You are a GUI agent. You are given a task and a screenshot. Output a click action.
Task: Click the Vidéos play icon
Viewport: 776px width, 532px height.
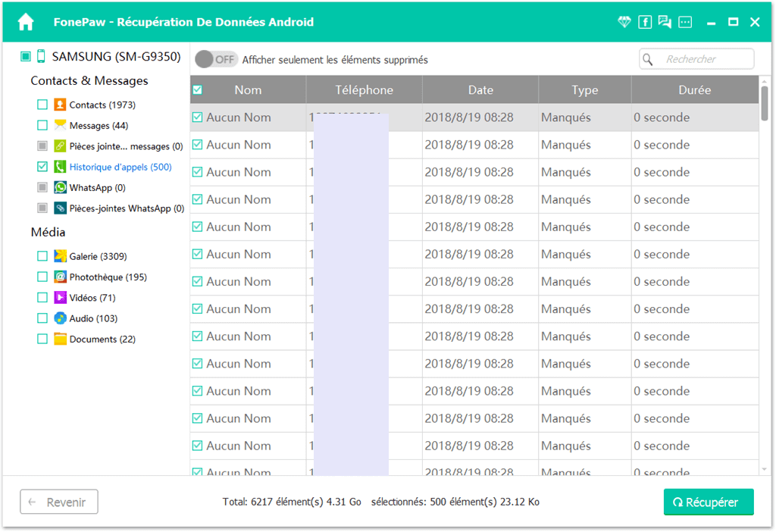(60, 297)
